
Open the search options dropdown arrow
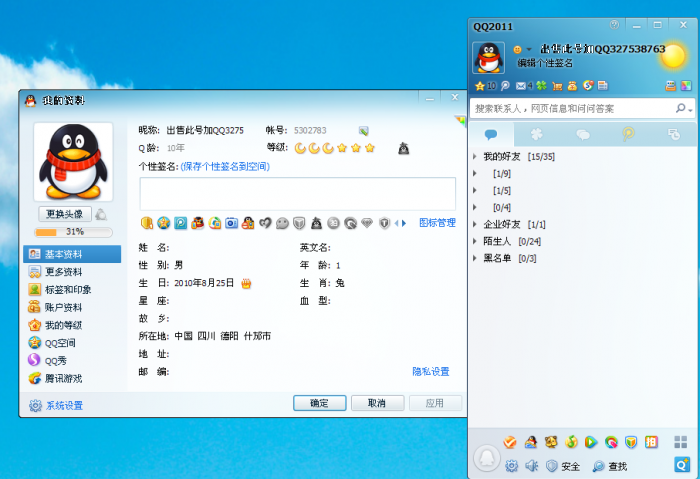(x=690, y=110)
